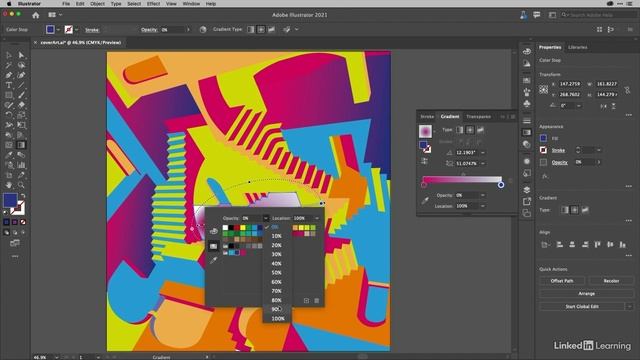Viewport: 640px width, 360px height.
Task: Open rotate angle dropdown in Transform
Action: point(579,105)
